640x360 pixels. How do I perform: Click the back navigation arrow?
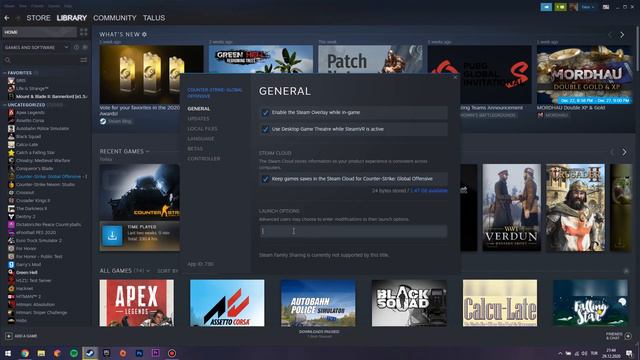click(x=7, y=18)
